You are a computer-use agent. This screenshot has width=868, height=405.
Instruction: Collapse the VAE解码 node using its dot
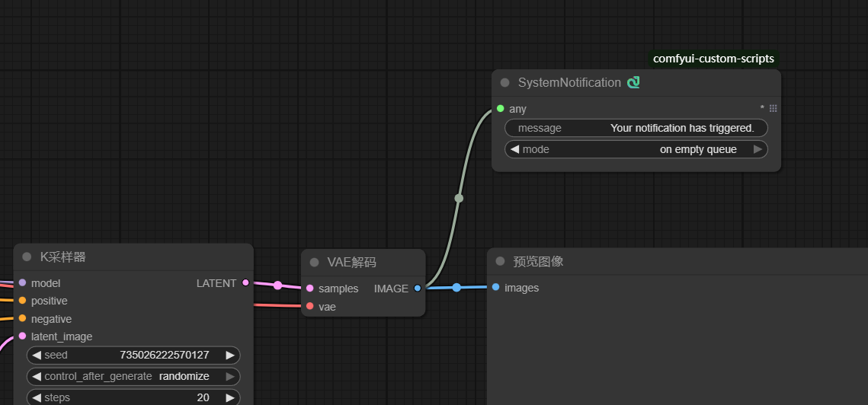point(314,262)
